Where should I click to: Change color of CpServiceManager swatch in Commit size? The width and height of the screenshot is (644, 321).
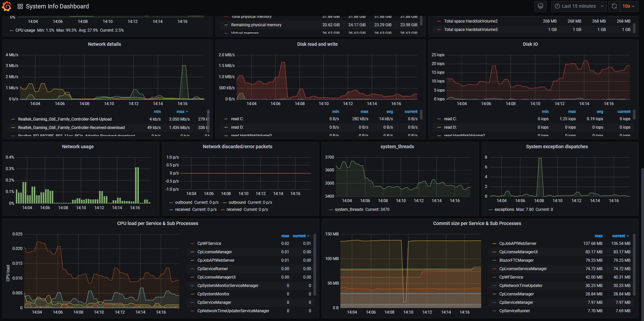[x=494, y=302]
